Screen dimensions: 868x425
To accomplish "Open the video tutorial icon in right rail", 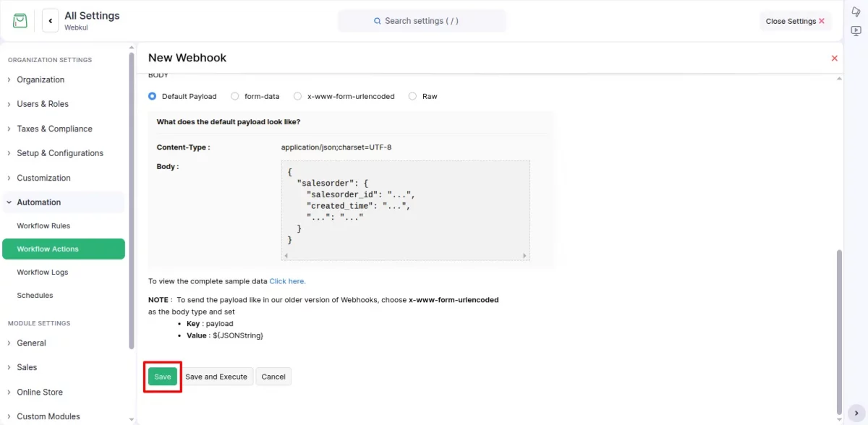I will [856, 31].
